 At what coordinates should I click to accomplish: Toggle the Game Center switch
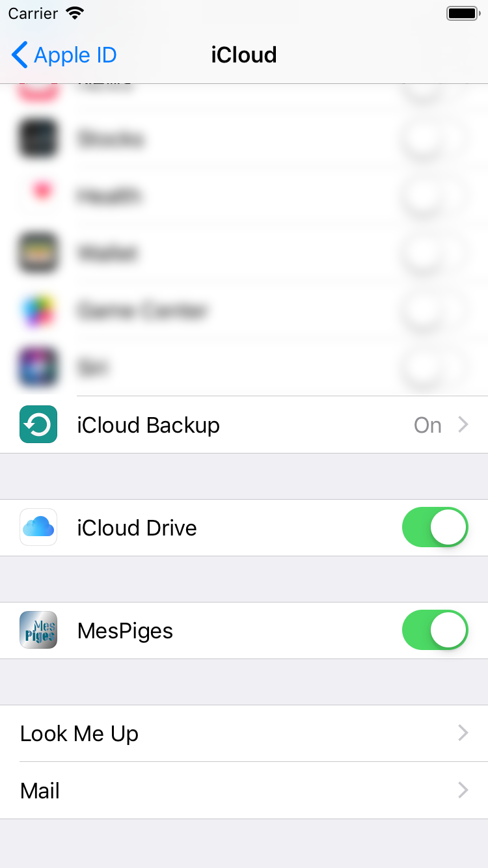[x=435, y=310]
